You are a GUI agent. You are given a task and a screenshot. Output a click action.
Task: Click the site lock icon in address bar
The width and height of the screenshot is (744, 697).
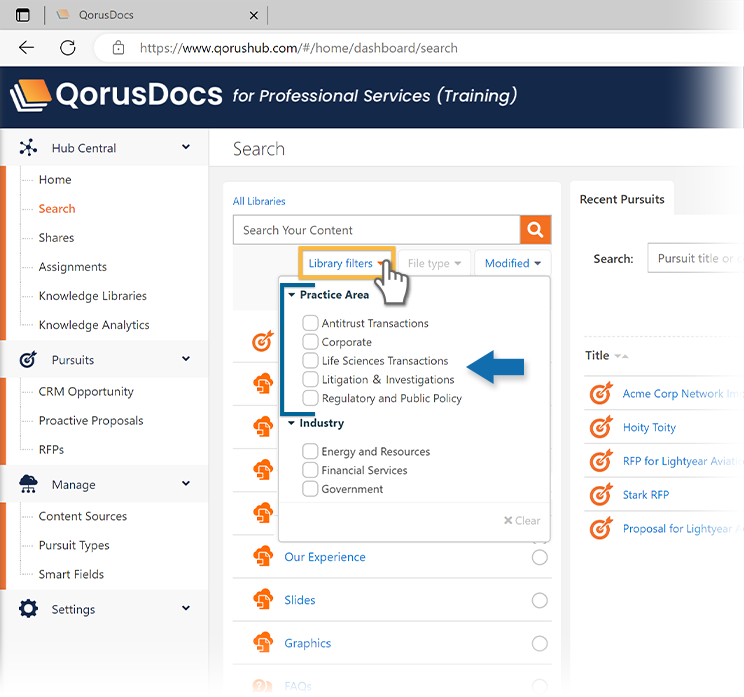pyautogui.click(x=118, y=47)
